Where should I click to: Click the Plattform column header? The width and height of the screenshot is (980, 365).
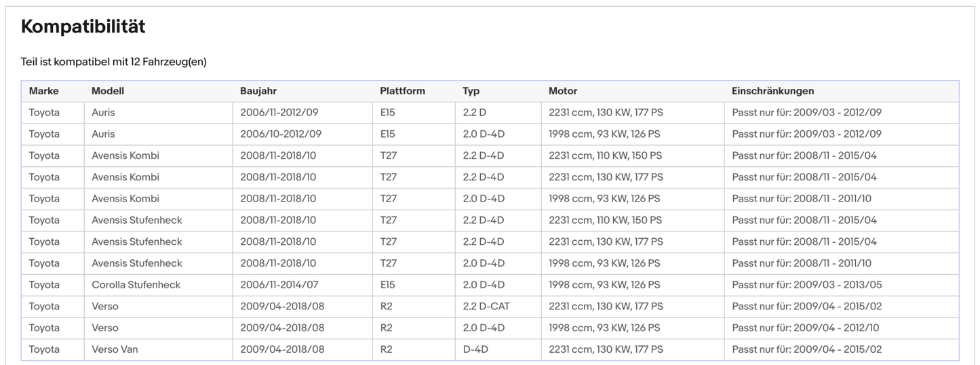[402, 91]
